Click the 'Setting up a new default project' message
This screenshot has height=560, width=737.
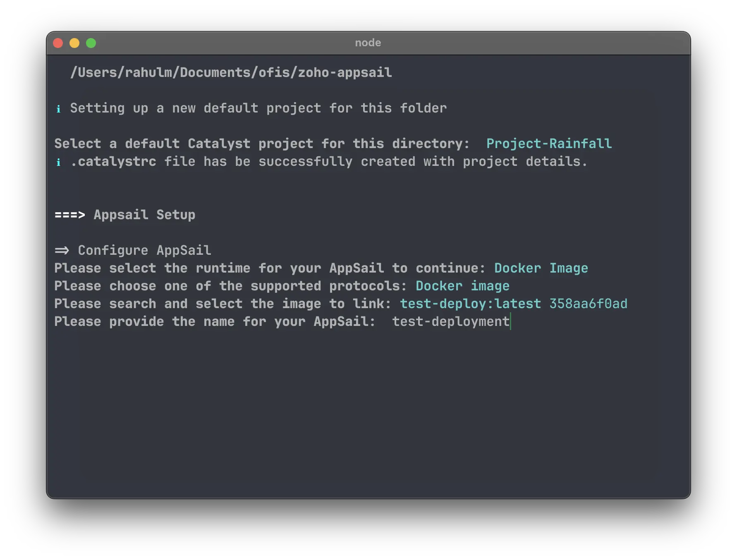point(258,108)
